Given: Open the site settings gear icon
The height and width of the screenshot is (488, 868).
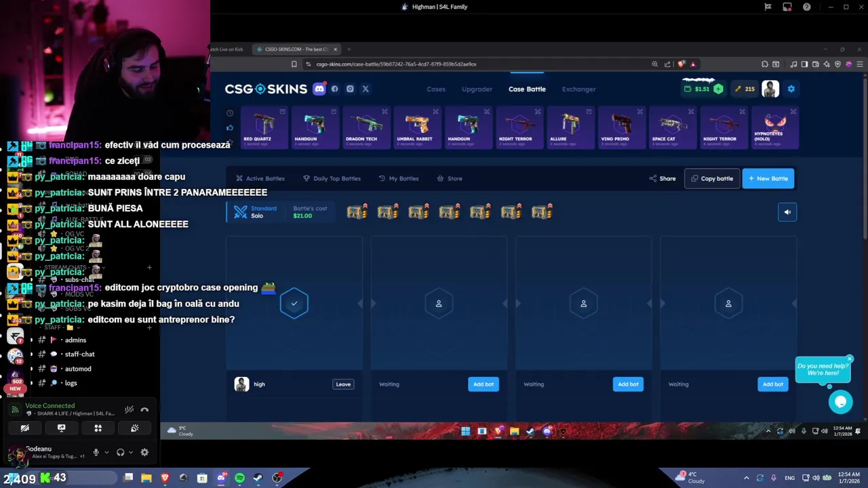Looking at the screenshot, I should pos(791,89).
